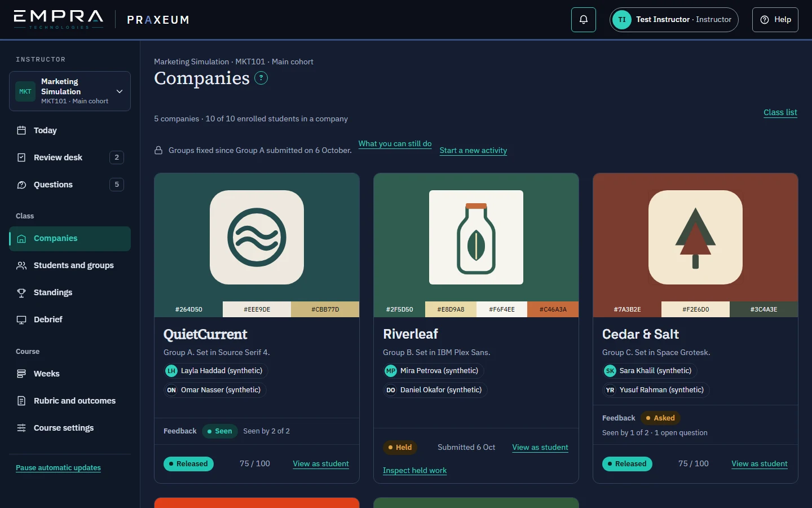Click Inspect held work link
The image size is (812, 508).
414,470
